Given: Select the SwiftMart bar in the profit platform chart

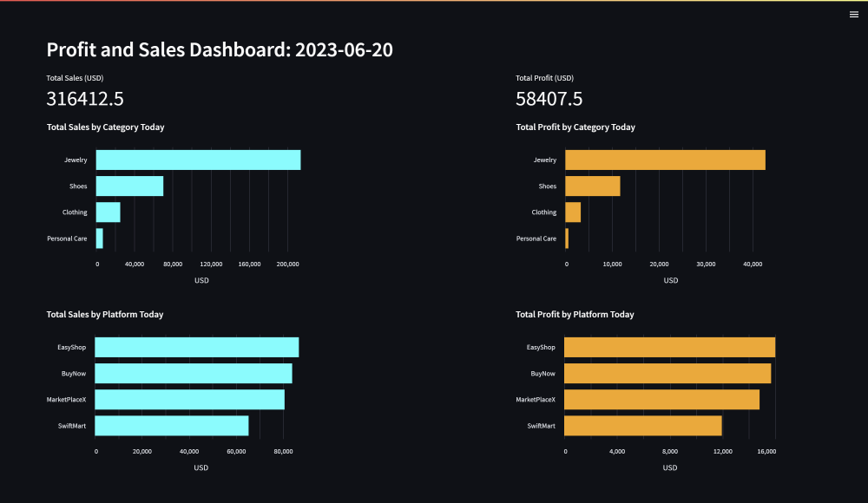Looking at the screenshot, I should coord(643,426).
